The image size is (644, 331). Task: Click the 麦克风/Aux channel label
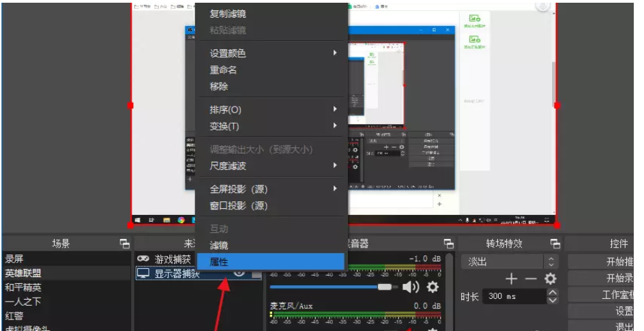[291, 306]
